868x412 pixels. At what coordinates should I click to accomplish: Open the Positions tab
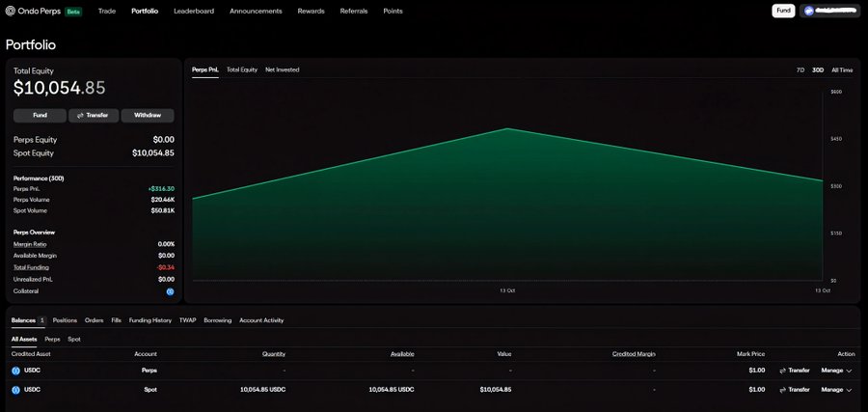65,320
